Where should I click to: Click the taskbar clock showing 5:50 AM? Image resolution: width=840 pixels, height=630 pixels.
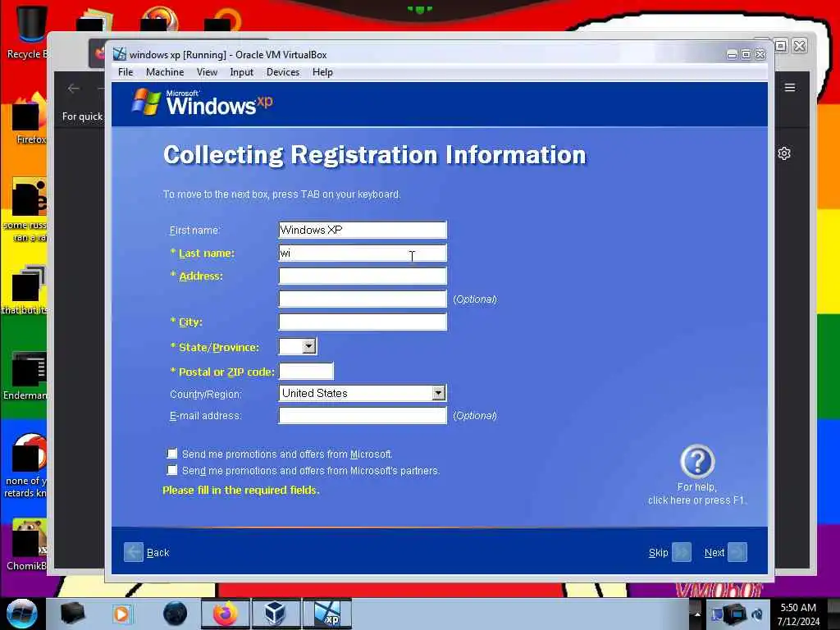click(x=798, y=614)
